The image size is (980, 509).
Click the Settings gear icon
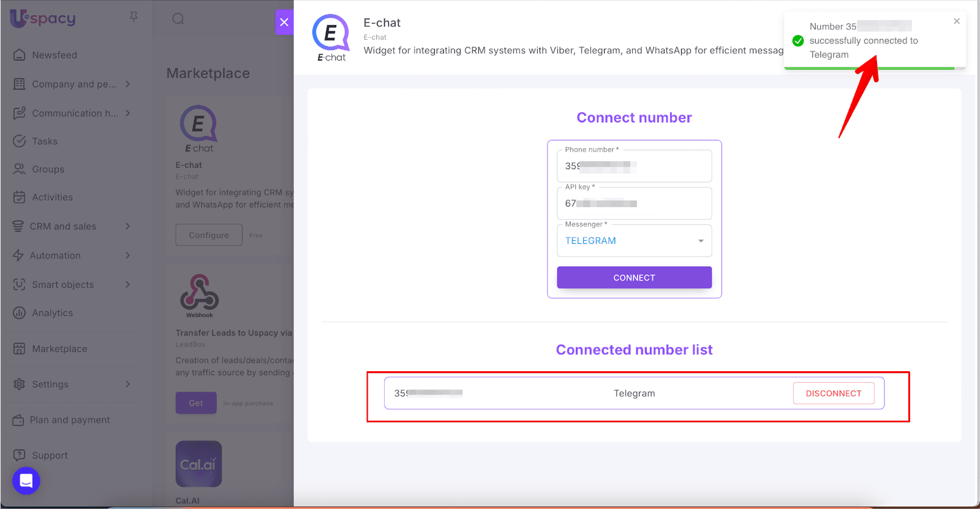20,385
